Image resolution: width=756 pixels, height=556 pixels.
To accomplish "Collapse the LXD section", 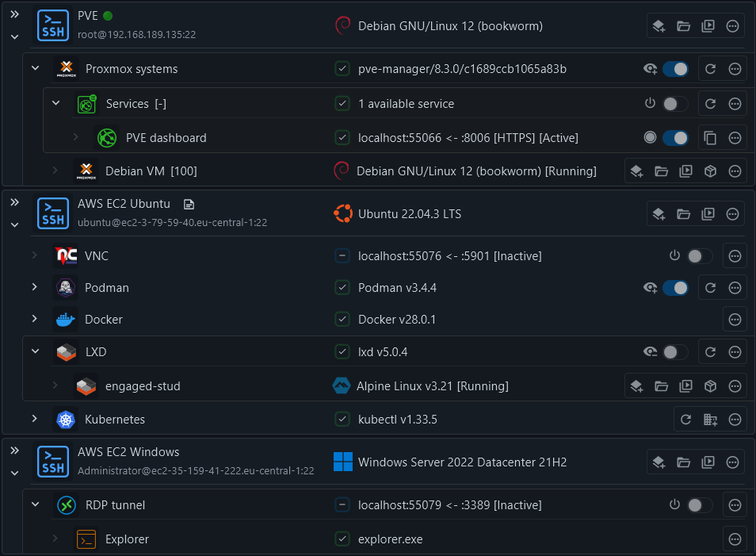I will tap(35, 351).
